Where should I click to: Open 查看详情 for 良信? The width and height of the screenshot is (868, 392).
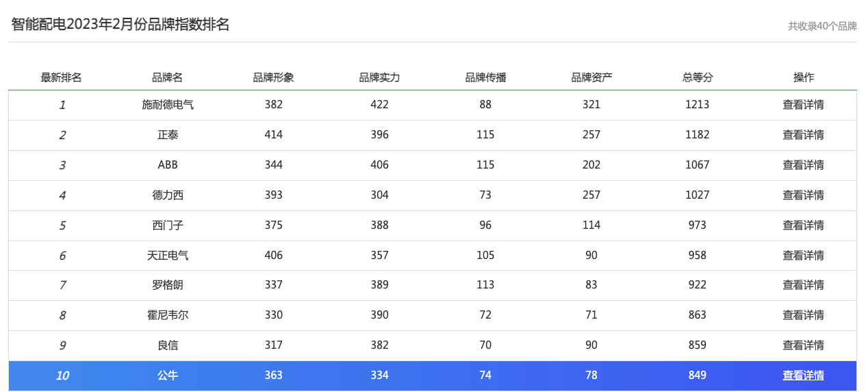[x=803, y=345]
